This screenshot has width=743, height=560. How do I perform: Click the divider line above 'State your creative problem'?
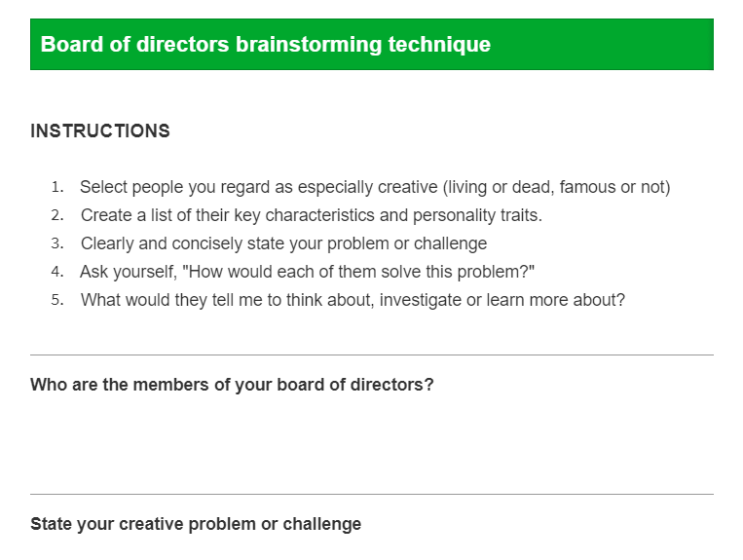pyautogui.click(x=371, y=495)
